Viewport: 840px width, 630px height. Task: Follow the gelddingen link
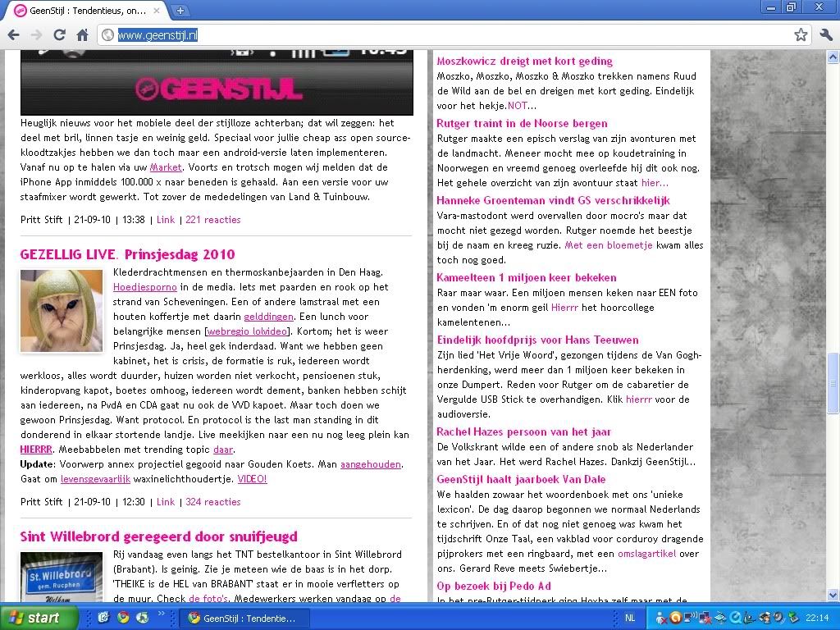(x=268, y=317)
